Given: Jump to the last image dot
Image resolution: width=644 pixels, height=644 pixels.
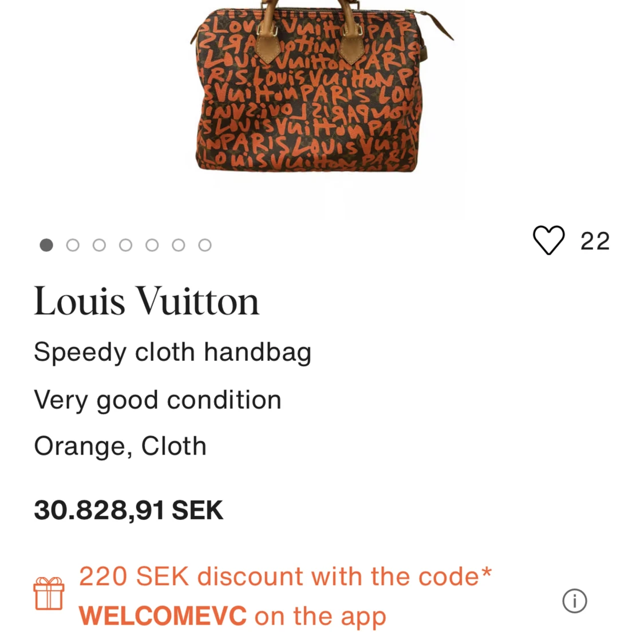Looking at the screenshot, I should pos(204,245).
